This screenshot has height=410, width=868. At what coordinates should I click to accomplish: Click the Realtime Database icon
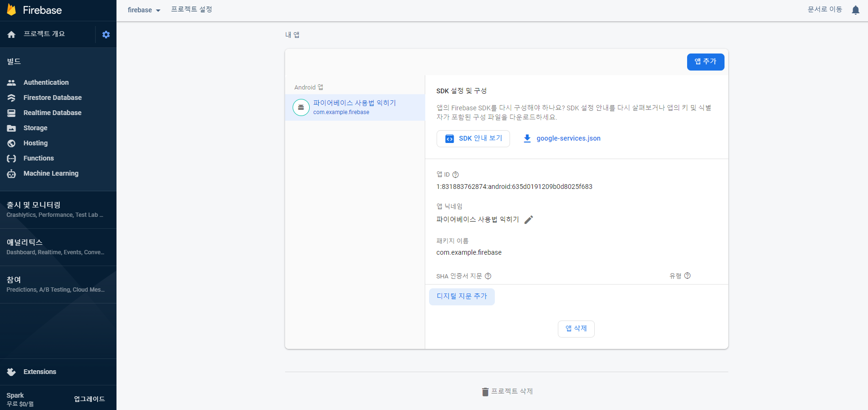pyautogui.click(x=11, y=113)
